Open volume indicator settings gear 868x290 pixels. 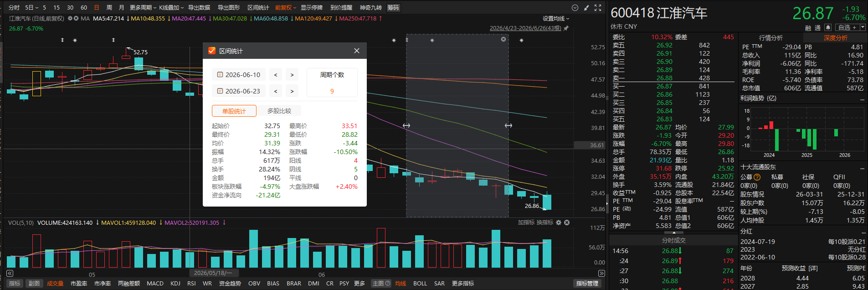559,223
